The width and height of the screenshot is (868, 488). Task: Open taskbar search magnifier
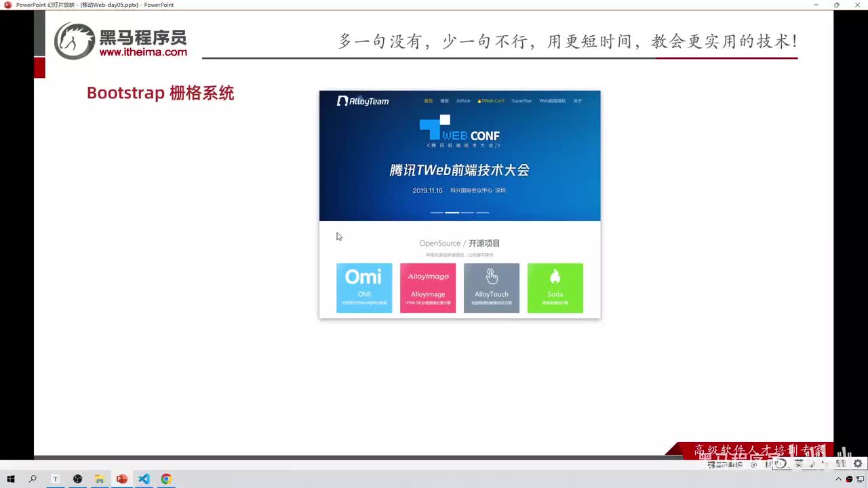(33, 479)
